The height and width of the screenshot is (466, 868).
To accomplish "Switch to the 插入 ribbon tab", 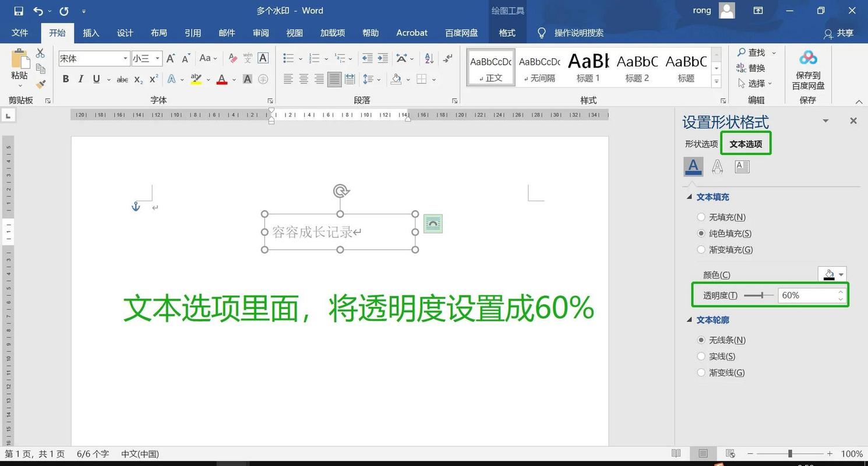I will [x=91, y=33].
